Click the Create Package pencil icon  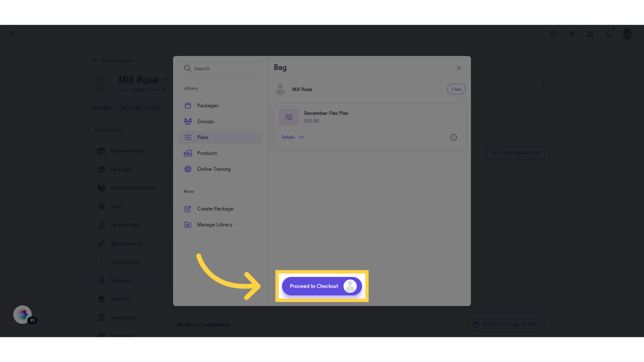click(188, 209)
